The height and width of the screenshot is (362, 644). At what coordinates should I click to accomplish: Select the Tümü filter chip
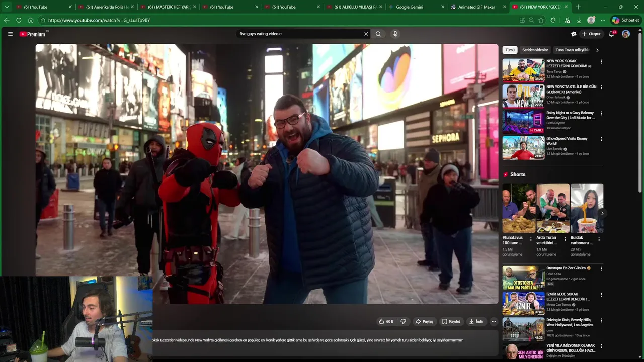pos(510,50)
